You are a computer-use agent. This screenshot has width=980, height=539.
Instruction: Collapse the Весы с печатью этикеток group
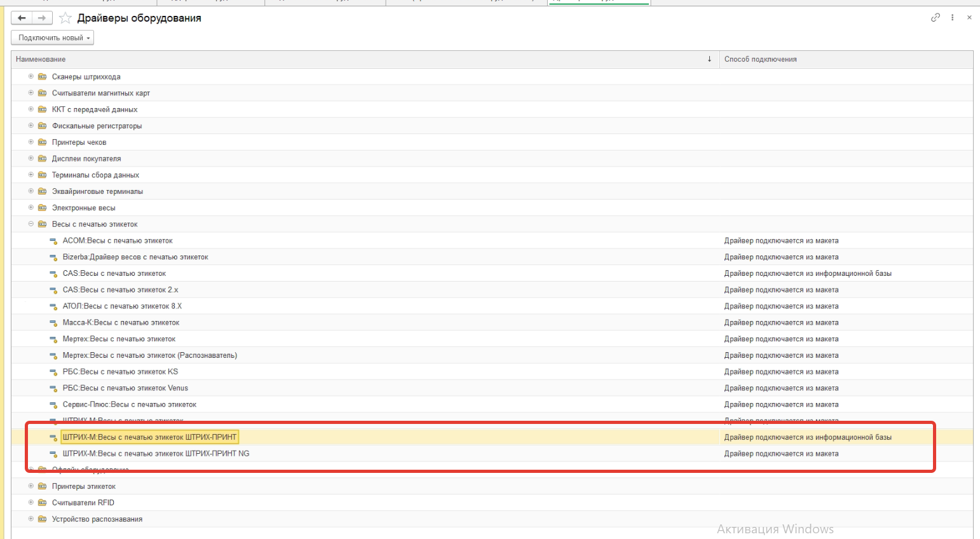[31, 224]
